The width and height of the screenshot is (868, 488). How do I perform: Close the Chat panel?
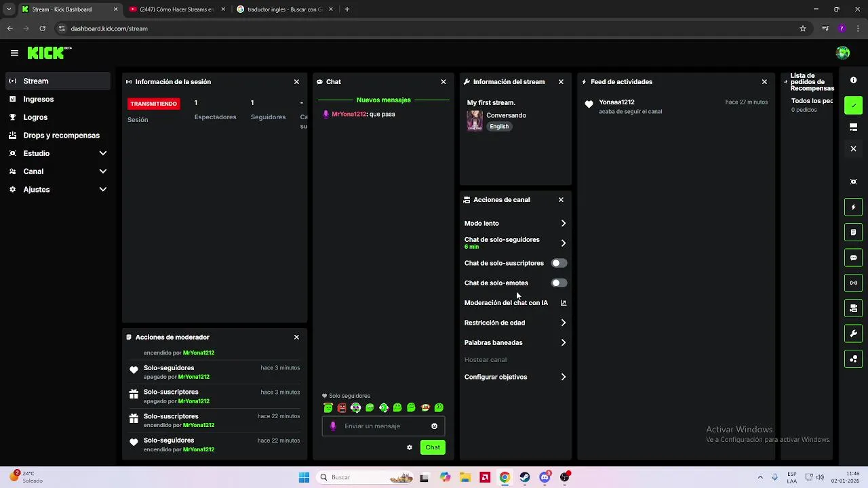click(443, 82)
